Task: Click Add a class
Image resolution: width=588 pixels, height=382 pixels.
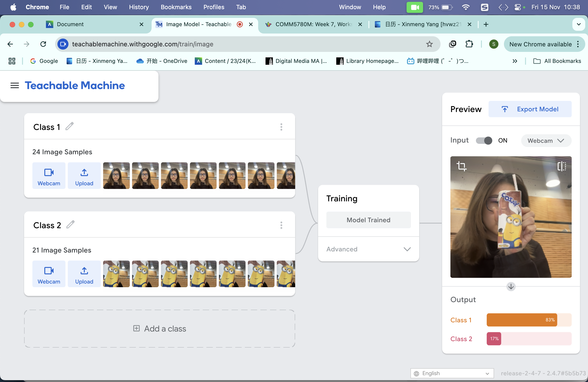Action: (x=160, y=329)
